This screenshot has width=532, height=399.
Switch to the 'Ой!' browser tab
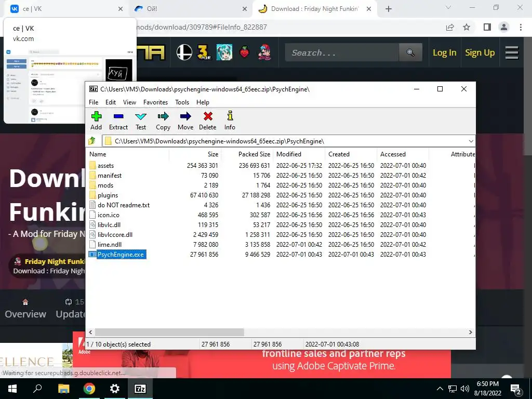click(190, 9)
